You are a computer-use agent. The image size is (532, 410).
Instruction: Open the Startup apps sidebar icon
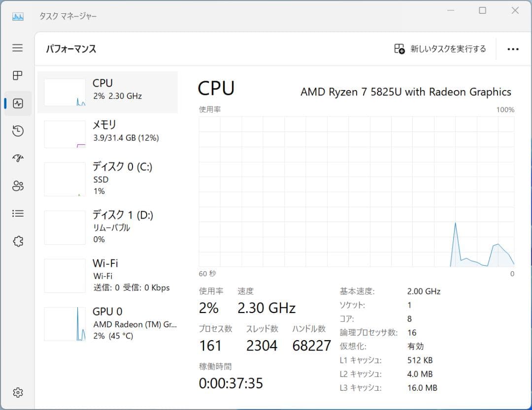(18, 158)
